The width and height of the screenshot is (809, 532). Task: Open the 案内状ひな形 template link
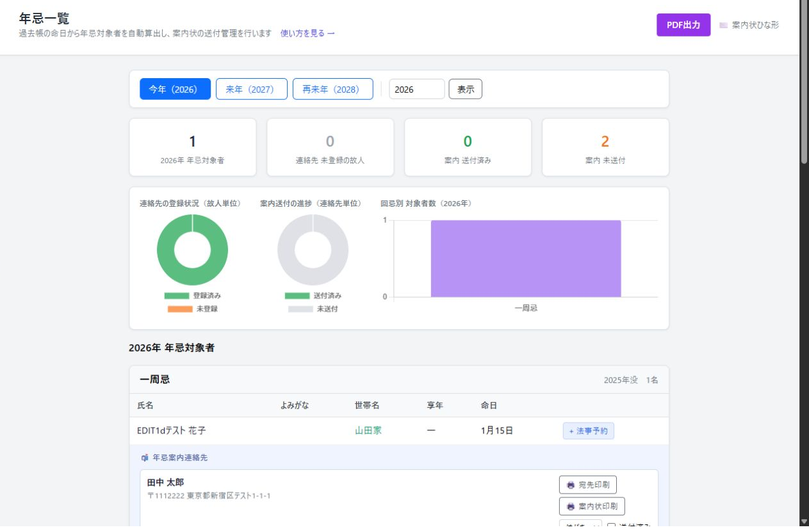[749, 25]
